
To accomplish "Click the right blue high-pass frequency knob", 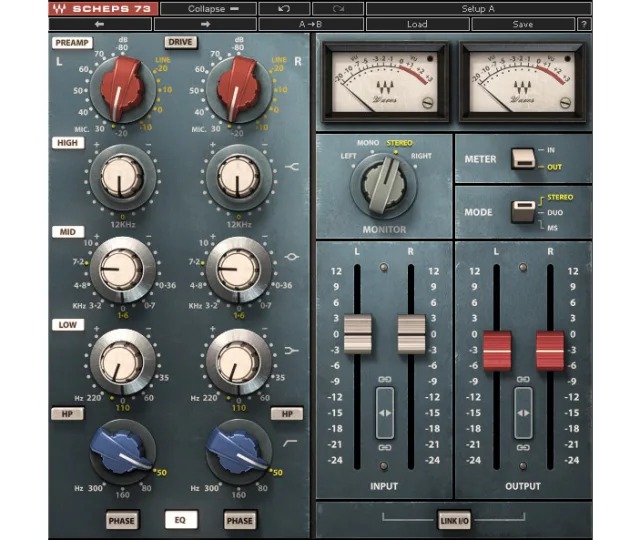I will [x=238, y=451].
